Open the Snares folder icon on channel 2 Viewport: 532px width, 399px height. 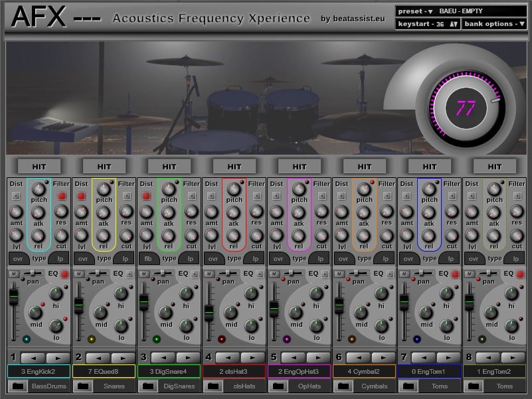[83, 386]
